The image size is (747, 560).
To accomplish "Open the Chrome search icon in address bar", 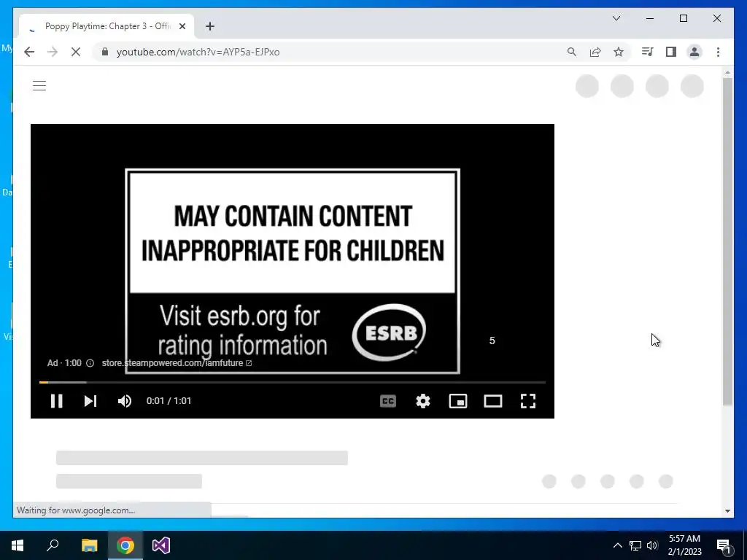I will [x=572, y=52].
